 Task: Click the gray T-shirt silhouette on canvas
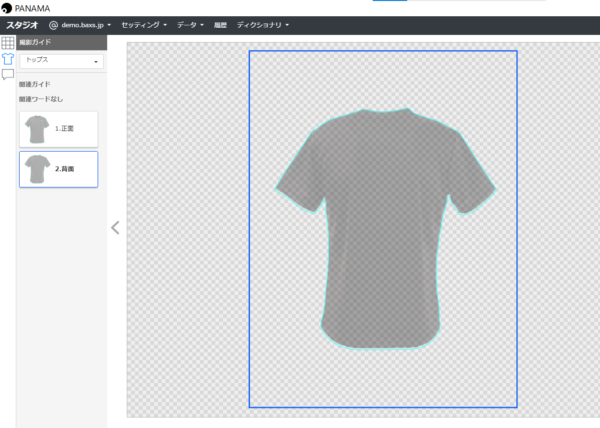(385, 230)
